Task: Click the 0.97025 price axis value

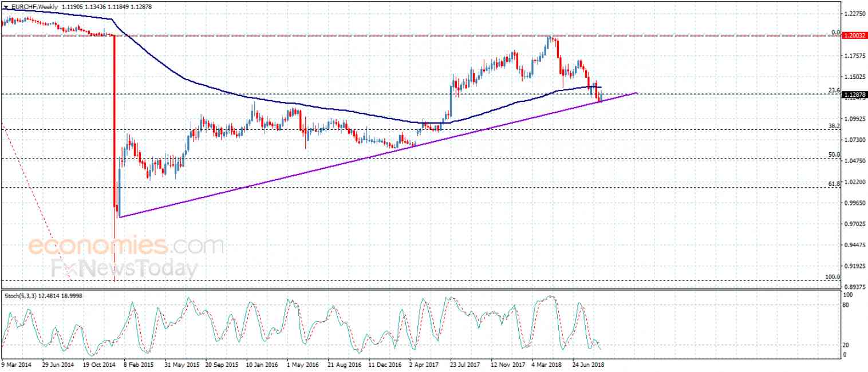Action: pyautogui.click(x=855, y=224)
